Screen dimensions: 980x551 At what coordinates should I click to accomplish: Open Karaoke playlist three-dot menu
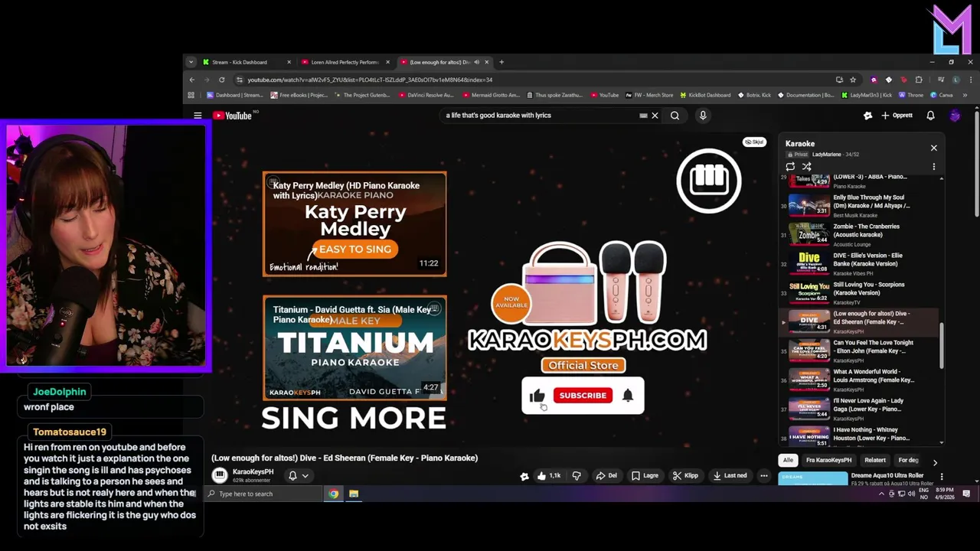point(933,166)
